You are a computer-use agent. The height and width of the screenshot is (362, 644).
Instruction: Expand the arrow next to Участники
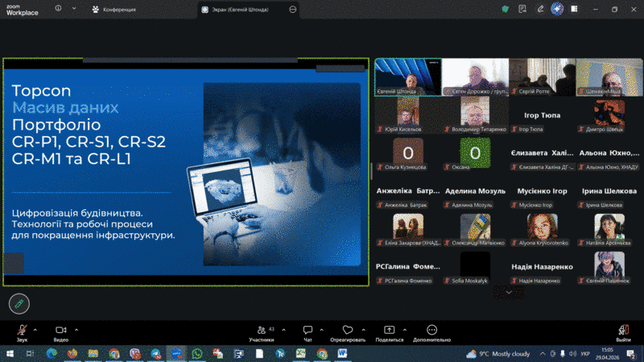[x=282, y=328]
